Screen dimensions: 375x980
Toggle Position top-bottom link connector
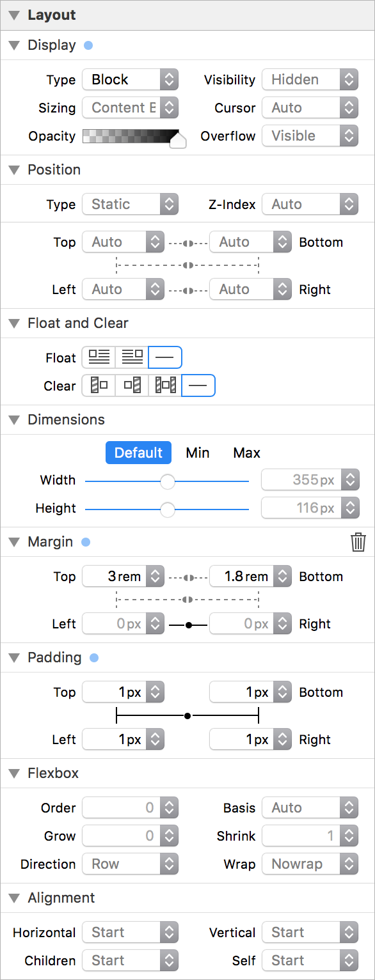click(187, 242)
